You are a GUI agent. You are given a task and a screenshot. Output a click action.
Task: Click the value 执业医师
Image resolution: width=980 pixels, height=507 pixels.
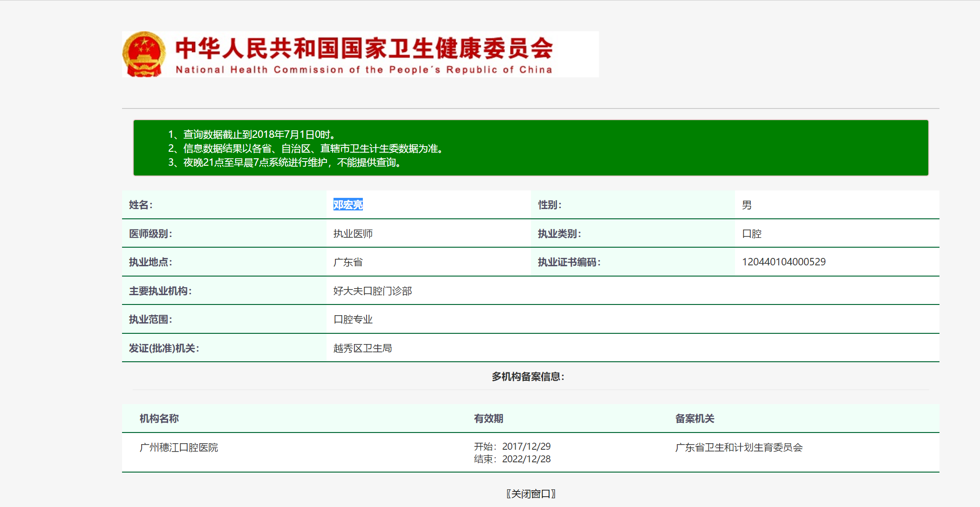coord(353,234)
